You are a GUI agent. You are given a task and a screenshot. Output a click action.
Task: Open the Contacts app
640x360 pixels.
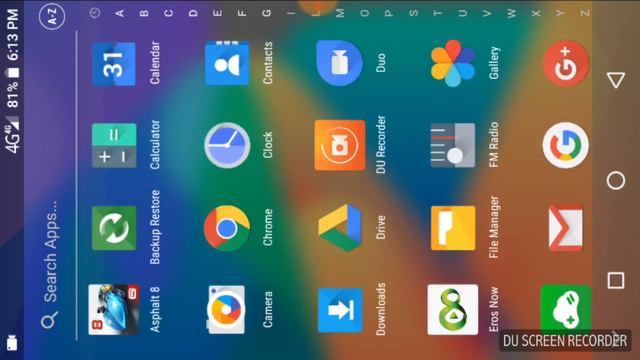[227, 63]
